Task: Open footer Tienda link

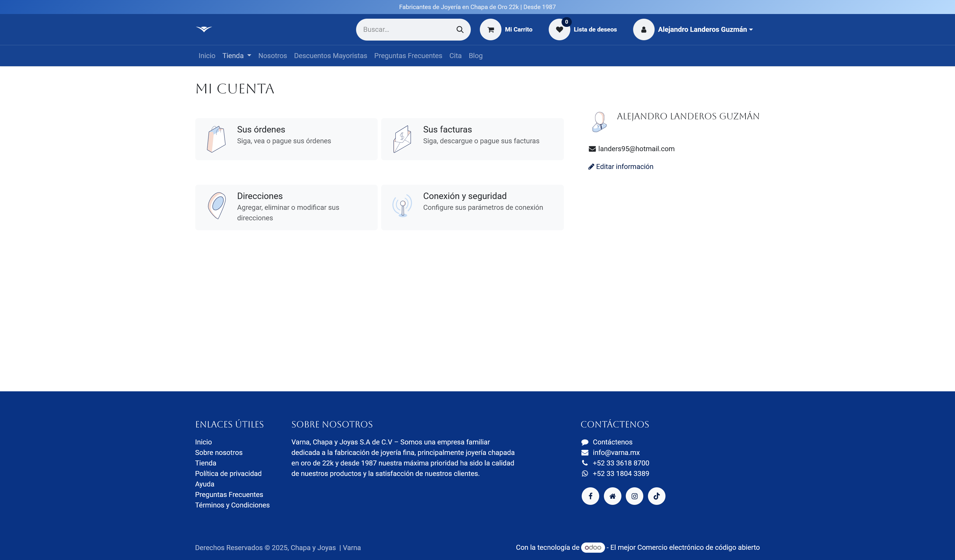Action: point(205,463)
